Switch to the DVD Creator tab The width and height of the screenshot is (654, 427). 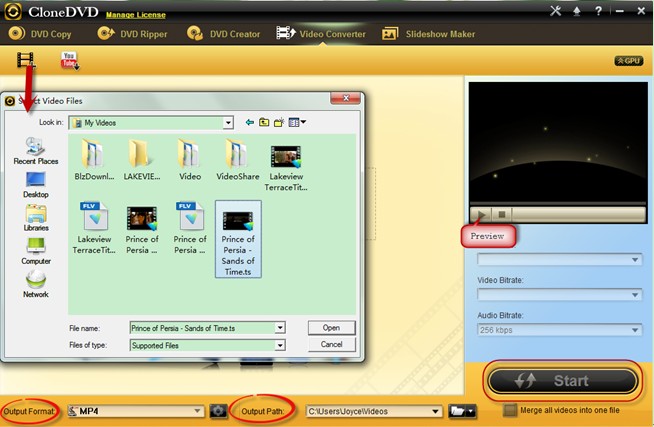(224, 34)
